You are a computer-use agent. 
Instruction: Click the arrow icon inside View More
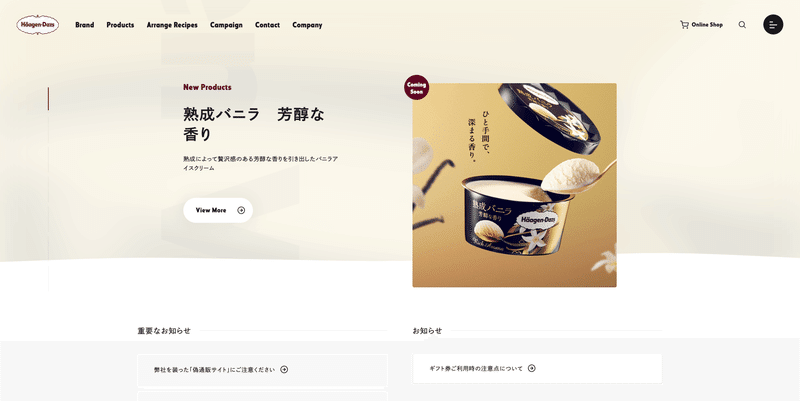point(241,210)
